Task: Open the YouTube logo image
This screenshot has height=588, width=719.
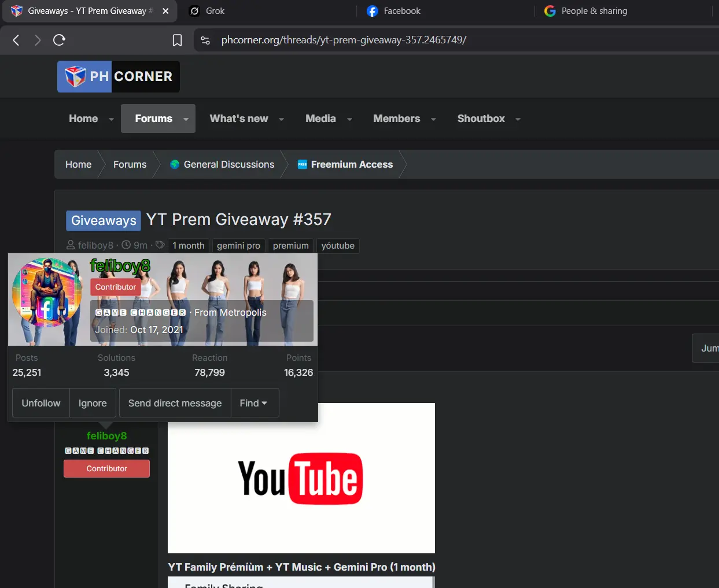Action: click(301, 478)
